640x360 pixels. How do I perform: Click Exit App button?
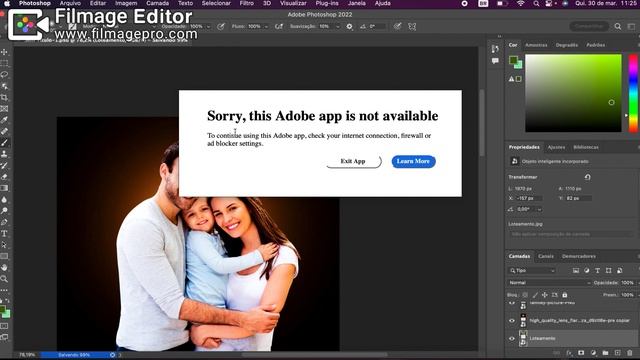pos(353,161)
